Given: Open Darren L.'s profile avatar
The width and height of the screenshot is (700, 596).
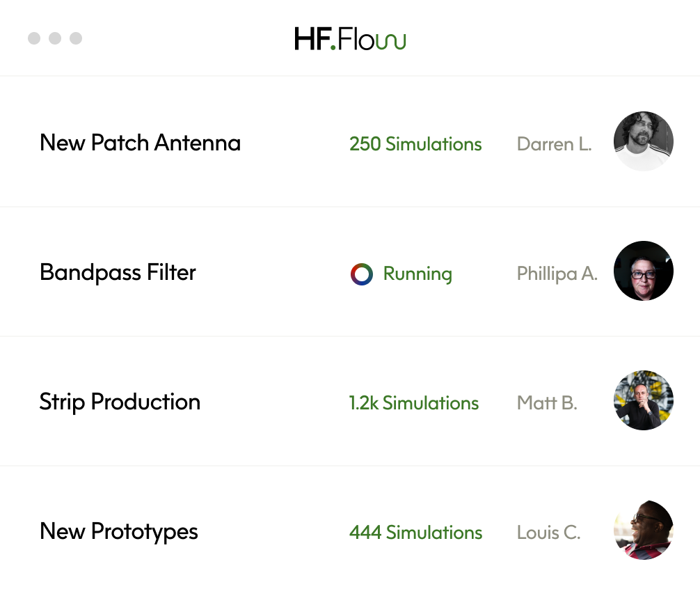Looking at the screenshot, I should click(x=644, y=141).
